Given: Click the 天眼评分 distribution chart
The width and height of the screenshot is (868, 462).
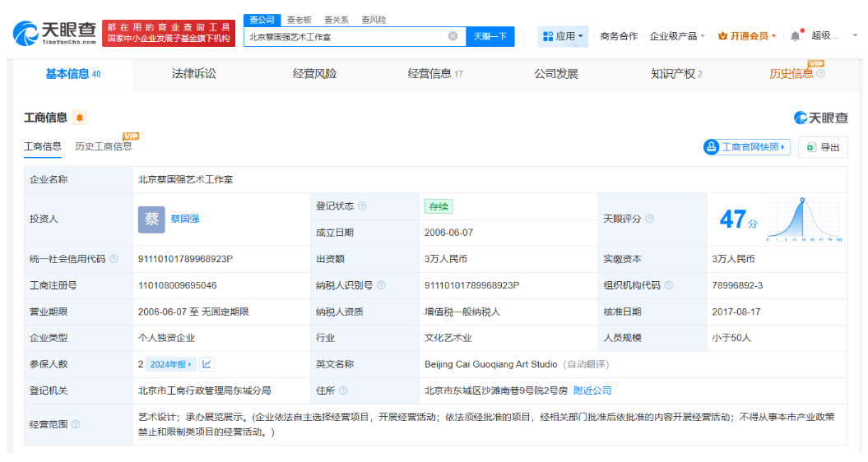Looking at the screenshot, I should [x=805, y=219].
